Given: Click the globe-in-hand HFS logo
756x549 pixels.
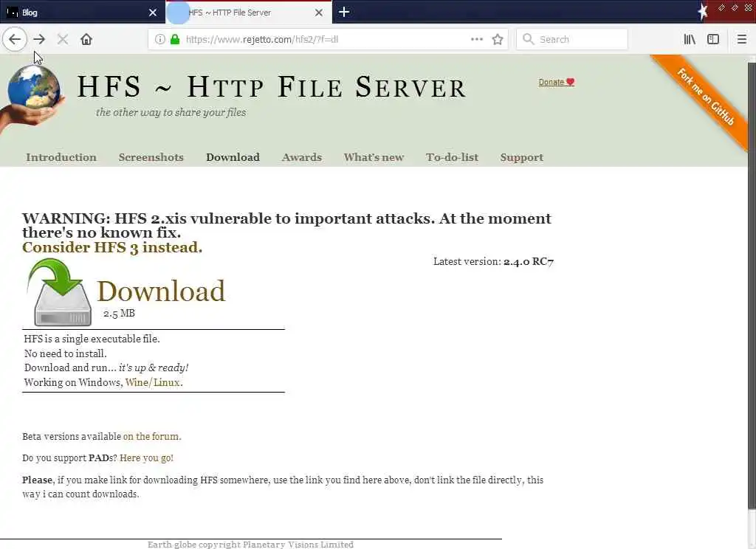Looking at the screenshot, I should pos(32,98).
